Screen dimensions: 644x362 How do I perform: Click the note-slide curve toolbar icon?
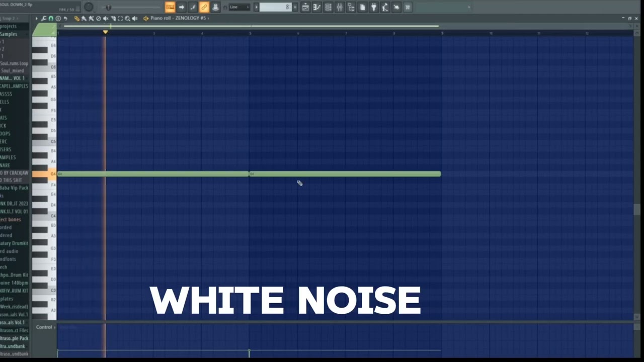pyautogui.click(x=193, y=7)
